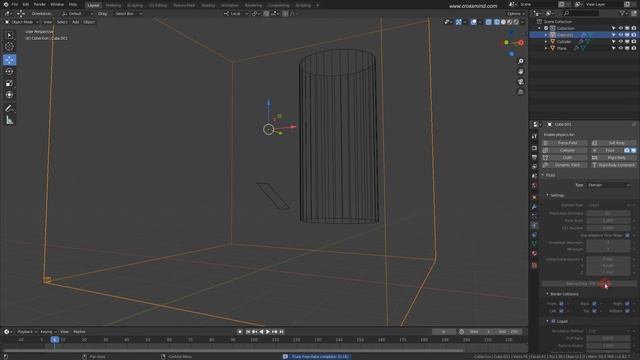The height and width of the screenshot is (360, 640).
Task: Collapse the Settings panel
Action: [x=548, y=196]
